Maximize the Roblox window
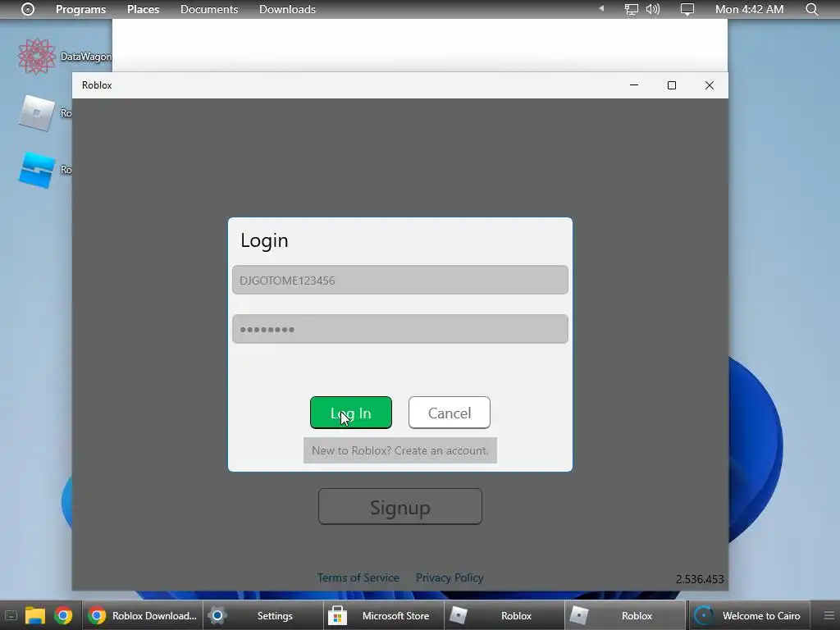 [672, 85]
